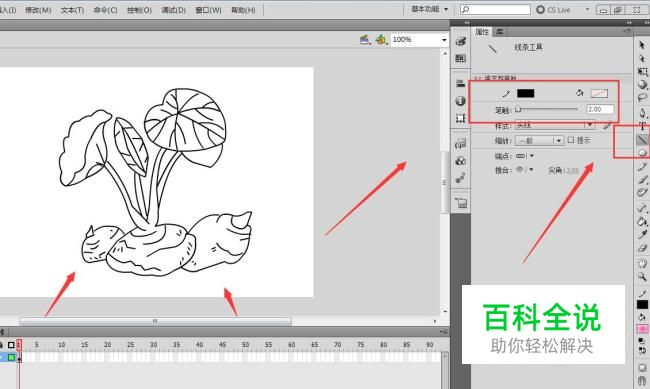Open the Code Snippets panel icon
Screen dimensions: 650x389
(461, 143)
